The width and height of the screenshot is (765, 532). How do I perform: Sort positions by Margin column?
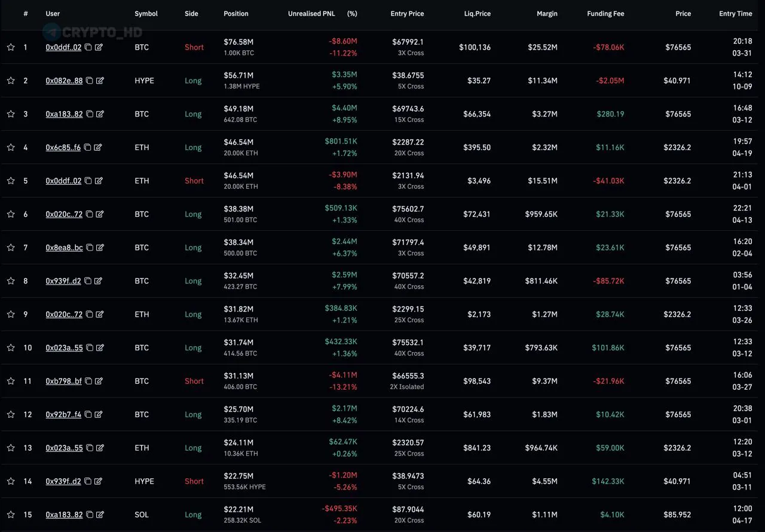[x=547, y=14]
